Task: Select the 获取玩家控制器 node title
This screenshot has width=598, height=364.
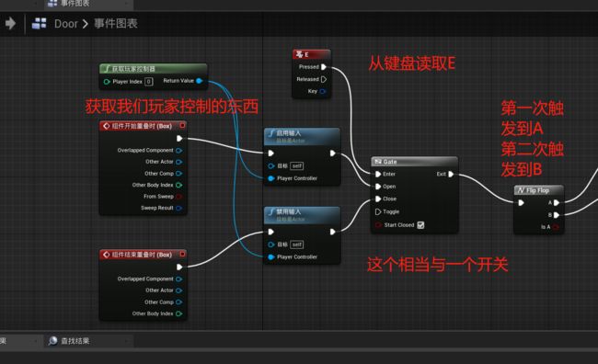Action: pos(154,69)
